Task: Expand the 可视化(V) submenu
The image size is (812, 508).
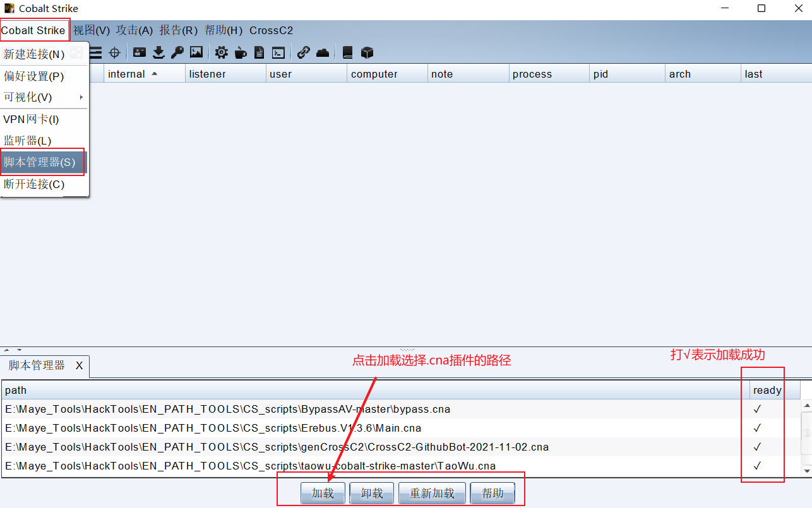Action: (x=44, y=97)
